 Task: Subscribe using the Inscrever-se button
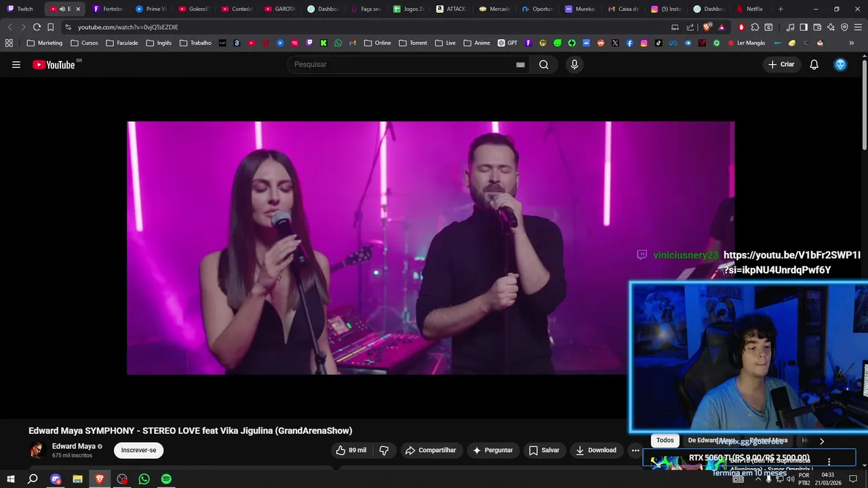point(138,450)
